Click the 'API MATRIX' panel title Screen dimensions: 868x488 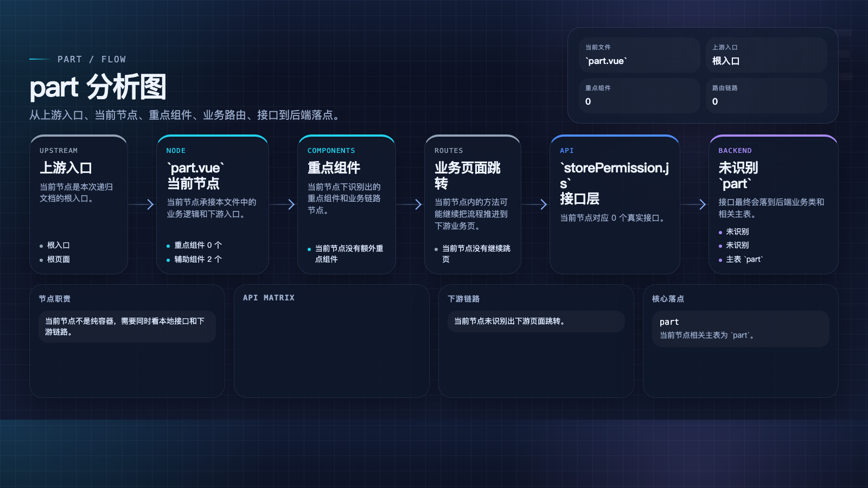click(269, 298)
